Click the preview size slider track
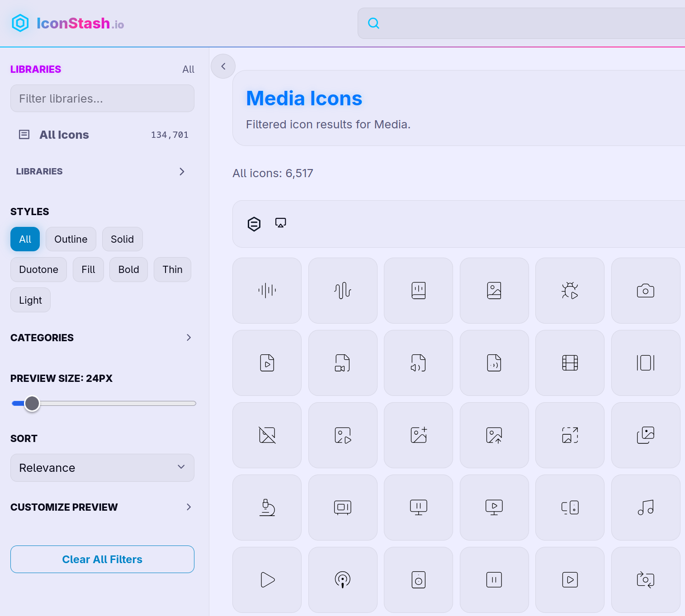 tap(104, 404)
